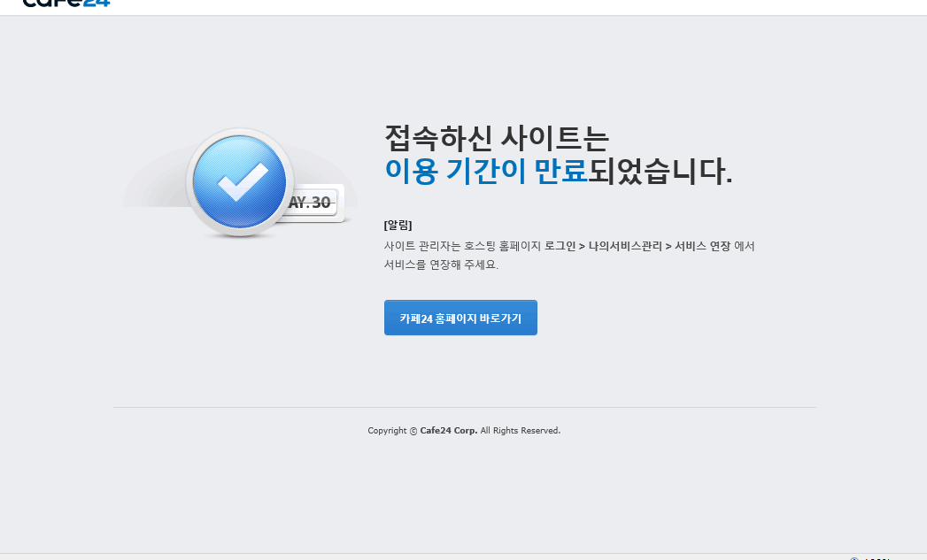Click the "Cafe24 Corp." copyright text
Viewport: 927px width, 560px height.
449,431
